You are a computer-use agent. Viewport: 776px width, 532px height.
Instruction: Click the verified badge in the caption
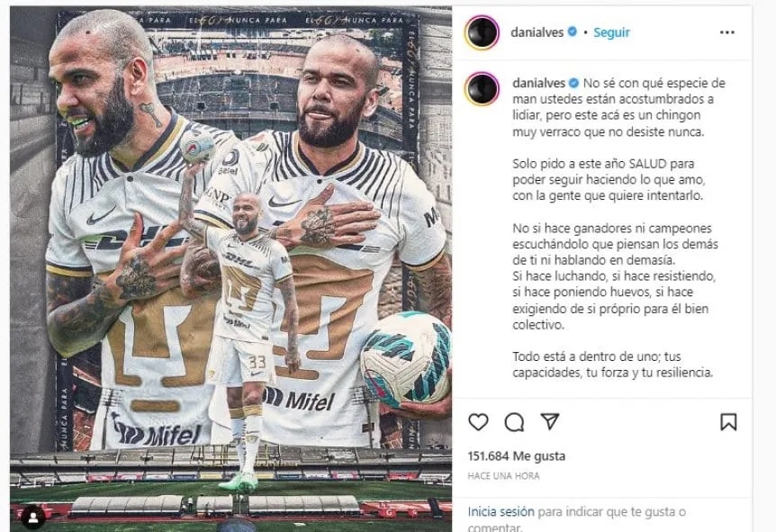click(x=574, y=83)
